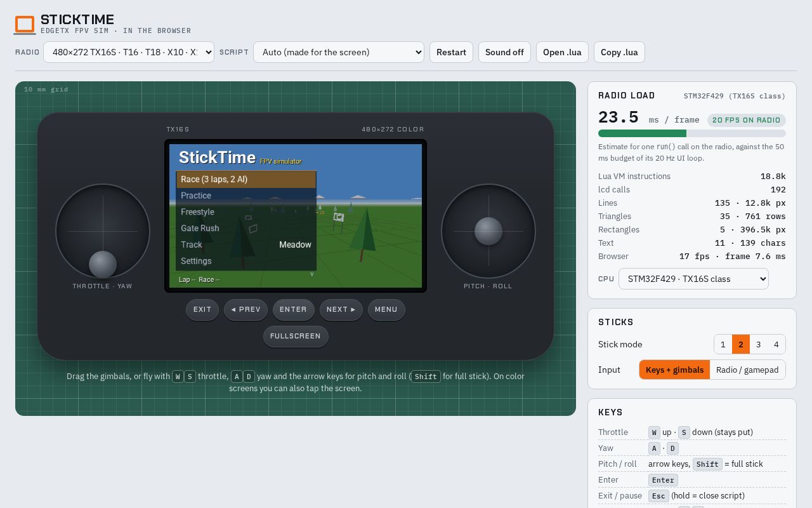This screenshot has height=508, width=812.
Task: Click the Shift key badge in Pitch/roll row
Action: pyautogui.click(x=707, y=464)
